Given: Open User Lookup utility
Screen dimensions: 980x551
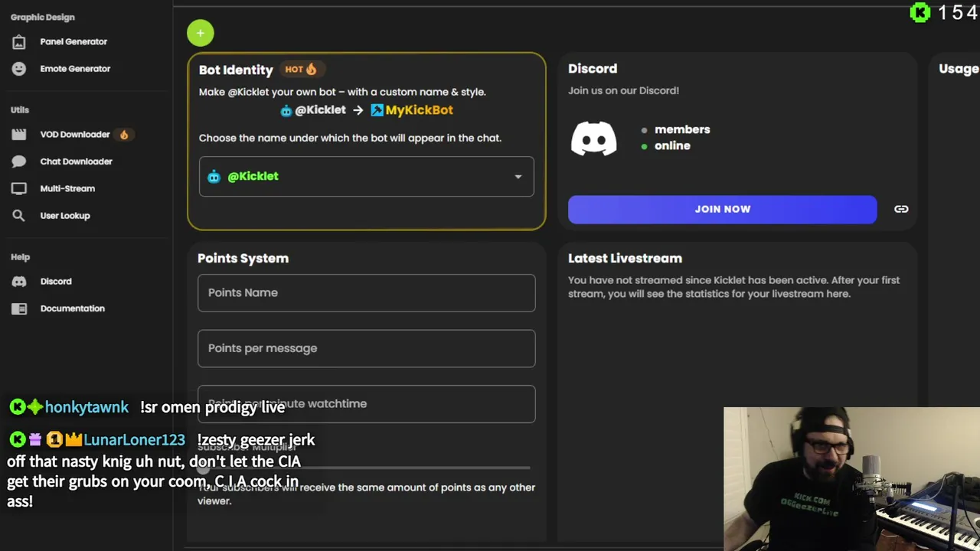Looking at the screenshot, I should point(65,216).
